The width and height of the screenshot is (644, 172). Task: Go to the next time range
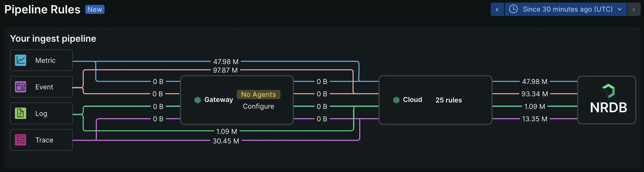(633, 10)
